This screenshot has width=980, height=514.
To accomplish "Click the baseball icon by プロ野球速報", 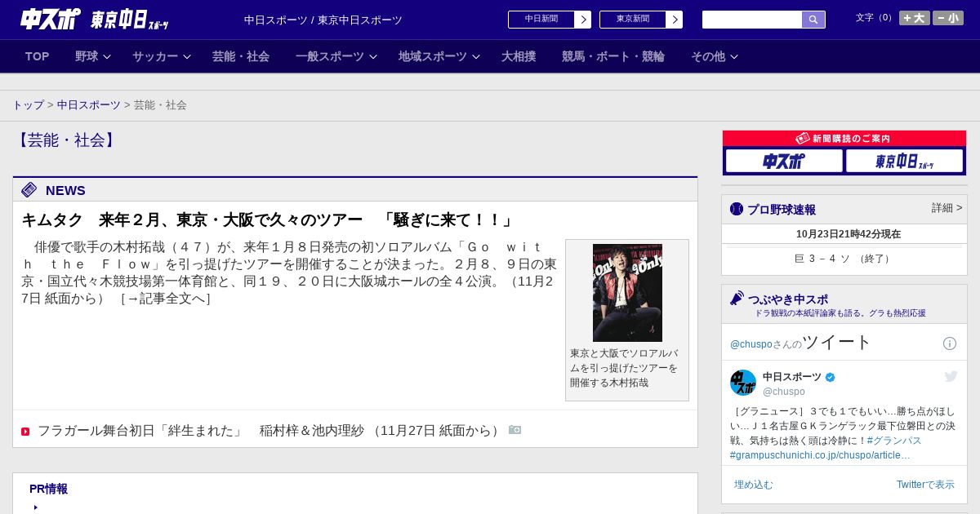I will click(737, 209).
